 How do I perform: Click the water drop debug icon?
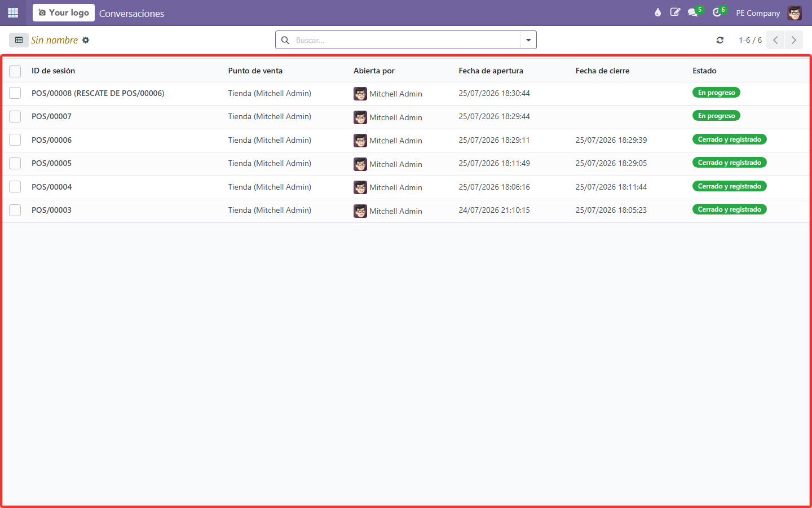pyautogui.click(x=657, y=12)
